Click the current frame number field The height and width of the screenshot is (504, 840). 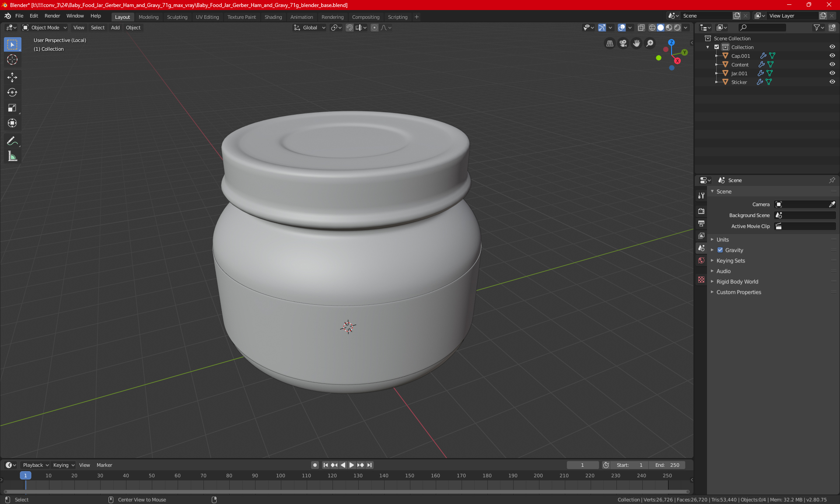pos(582,465)
